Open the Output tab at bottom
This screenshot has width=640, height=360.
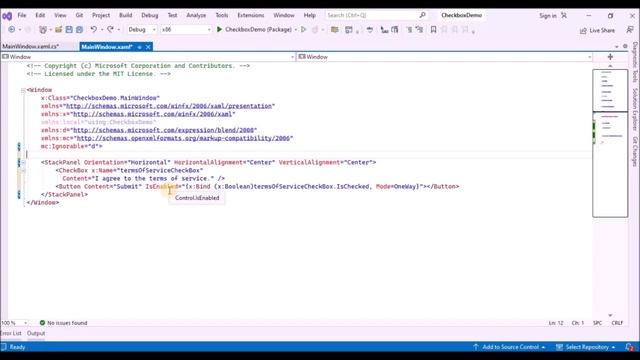point(36,333)
